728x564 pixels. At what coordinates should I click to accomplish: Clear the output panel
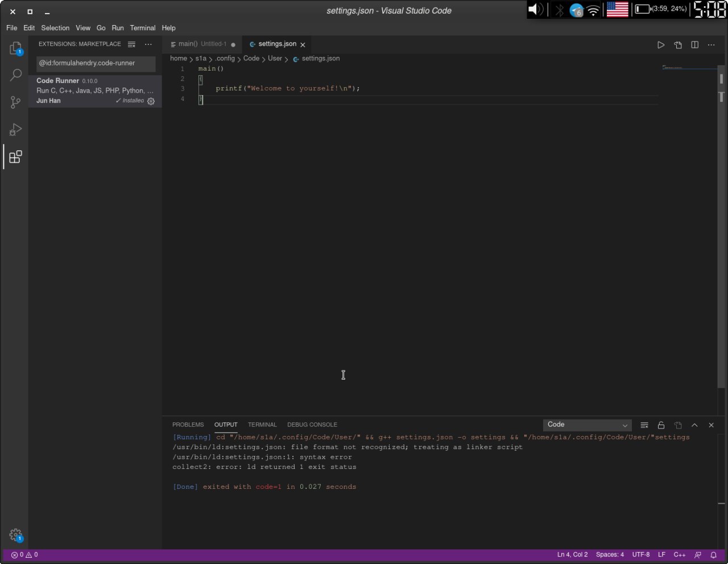pos(644,425)
